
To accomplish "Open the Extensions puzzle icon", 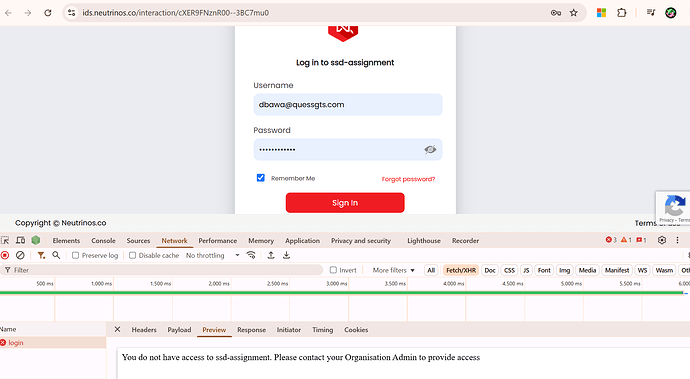I will point(621,13).
